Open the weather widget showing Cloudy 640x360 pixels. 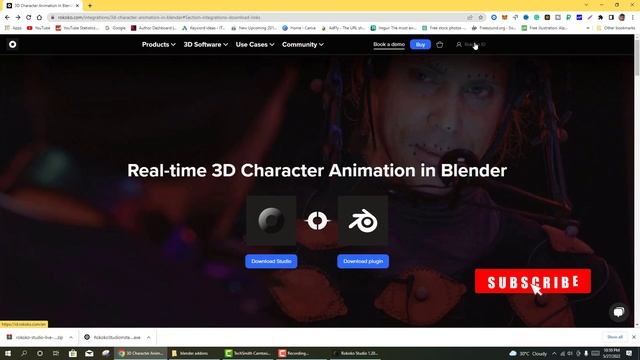pos(528,353)
